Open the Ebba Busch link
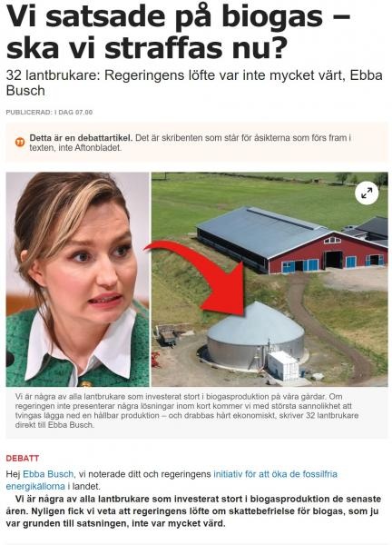Viewport: 392px width, 545px height. pos(48,474)
